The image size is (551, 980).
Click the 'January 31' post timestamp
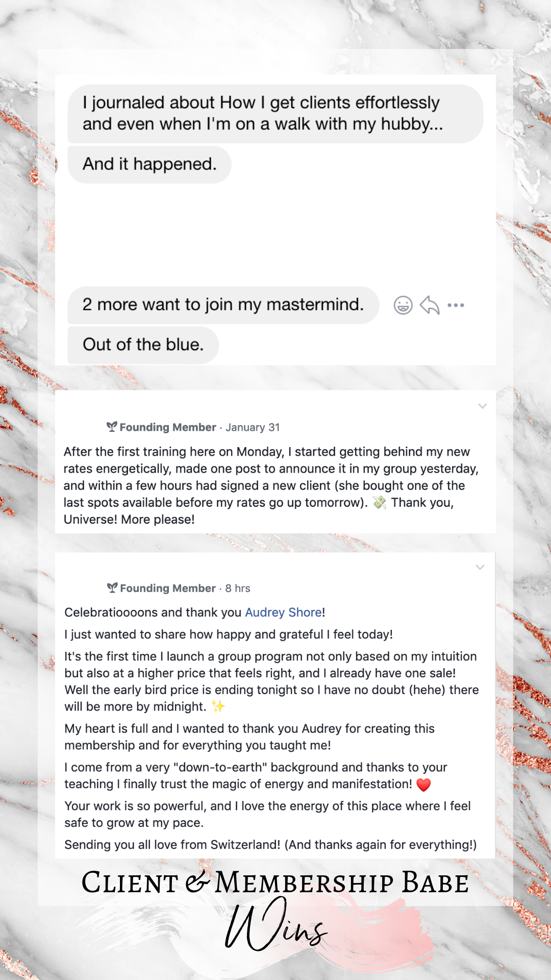(253, 427)
